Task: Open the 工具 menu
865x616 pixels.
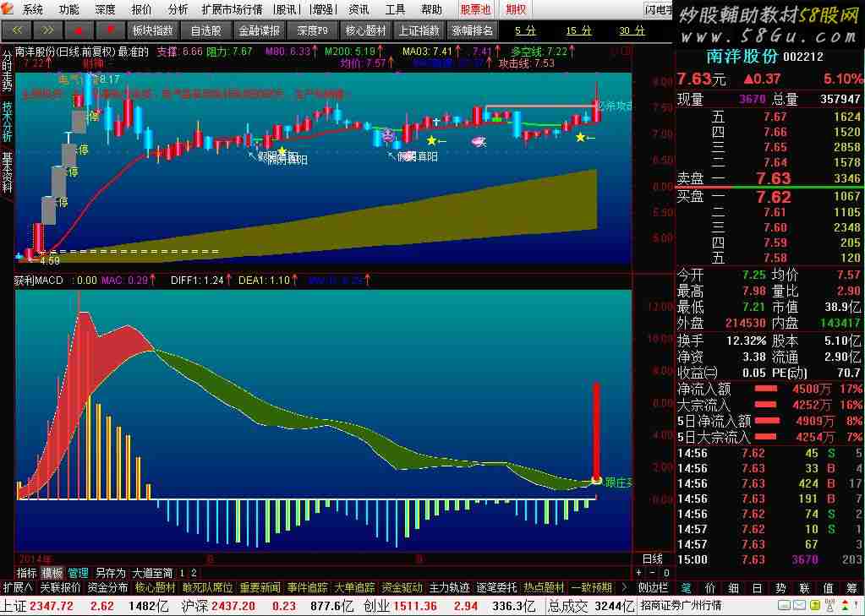Action: coord(395,9)
